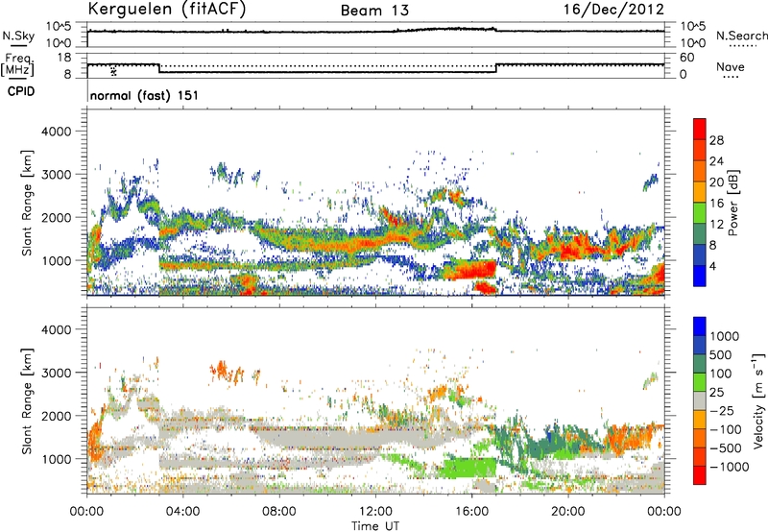768x532 pixels.
Task: Click the N.Search legend label
Action: pos(742,36)
